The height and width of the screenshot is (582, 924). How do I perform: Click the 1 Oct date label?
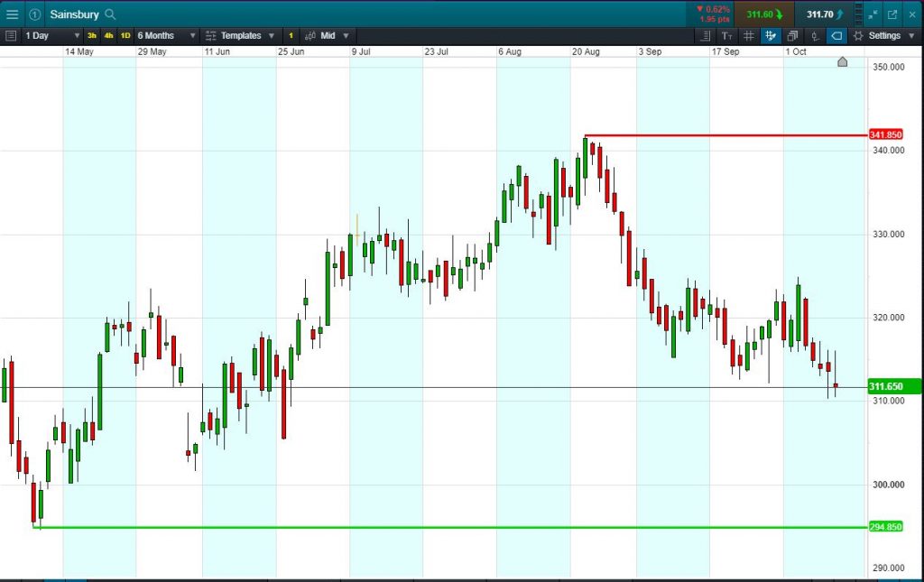[x=796, y=51]
